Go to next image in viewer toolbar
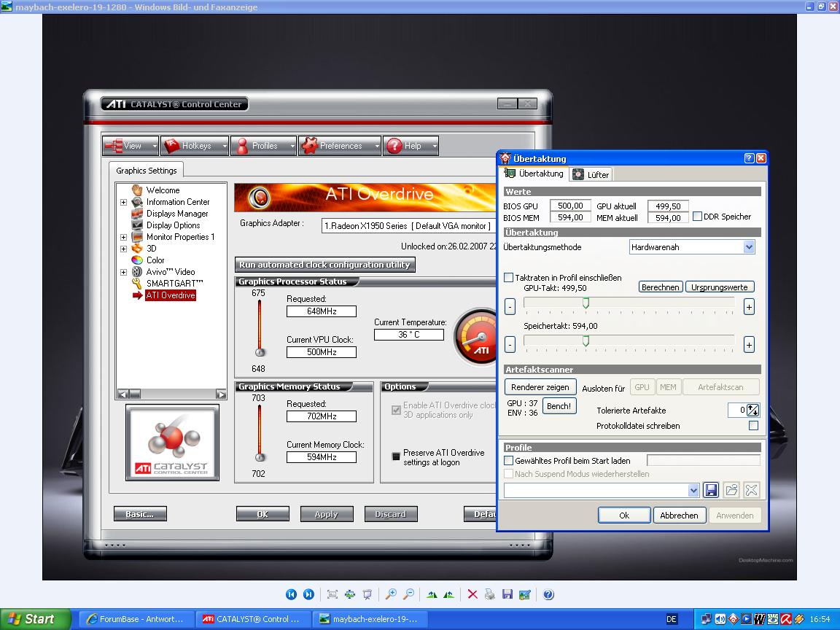 click(308, 594)
